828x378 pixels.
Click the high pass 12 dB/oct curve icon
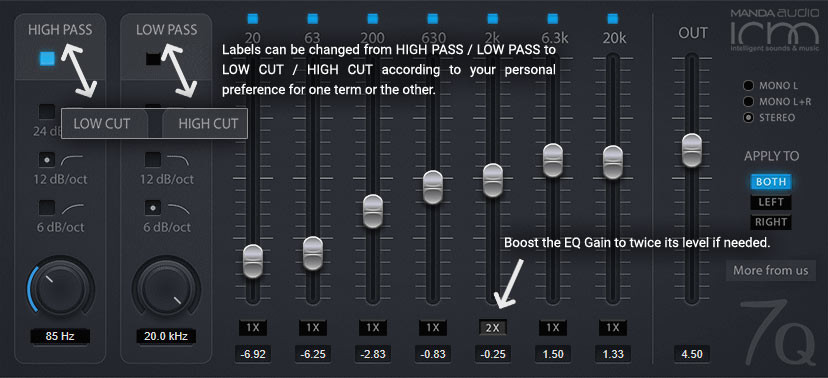(x=72, y=159)
